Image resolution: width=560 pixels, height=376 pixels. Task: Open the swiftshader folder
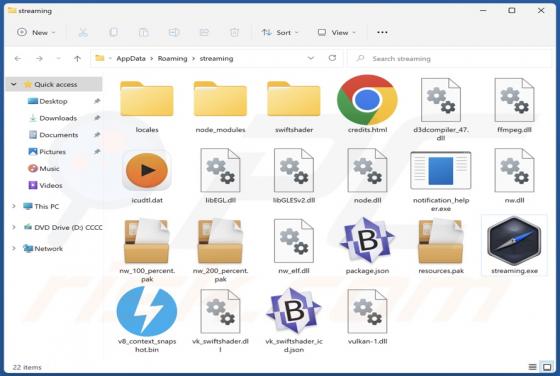coord(294,99)
